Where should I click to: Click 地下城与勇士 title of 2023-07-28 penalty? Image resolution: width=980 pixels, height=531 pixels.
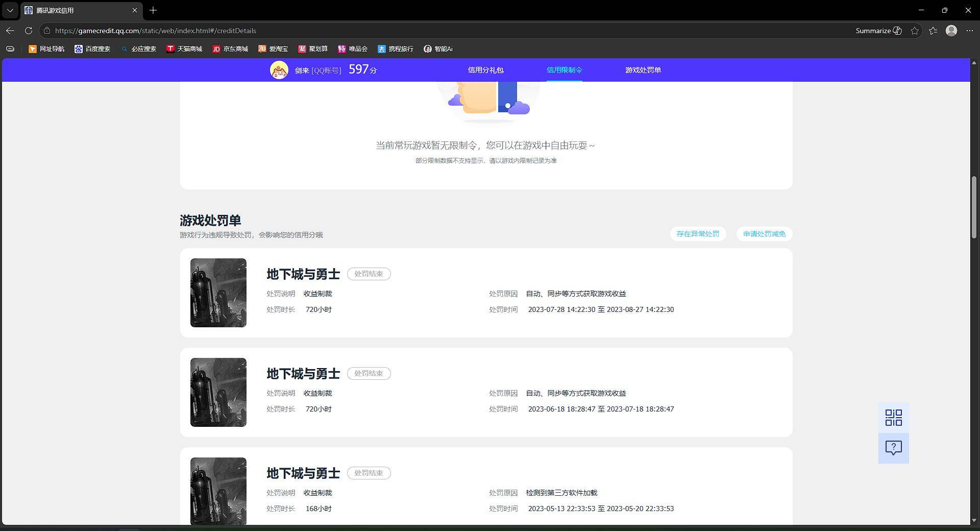(x=303, y=274)
